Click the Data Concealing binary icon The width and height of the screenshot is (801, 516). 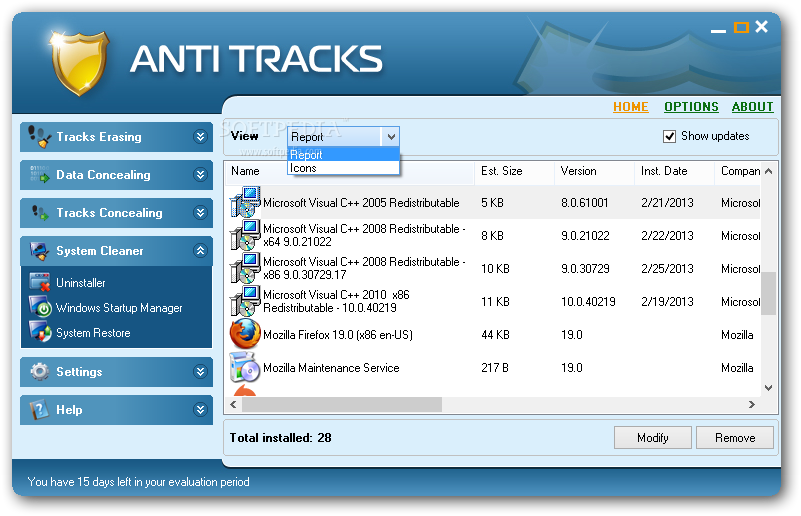point(39,175)
